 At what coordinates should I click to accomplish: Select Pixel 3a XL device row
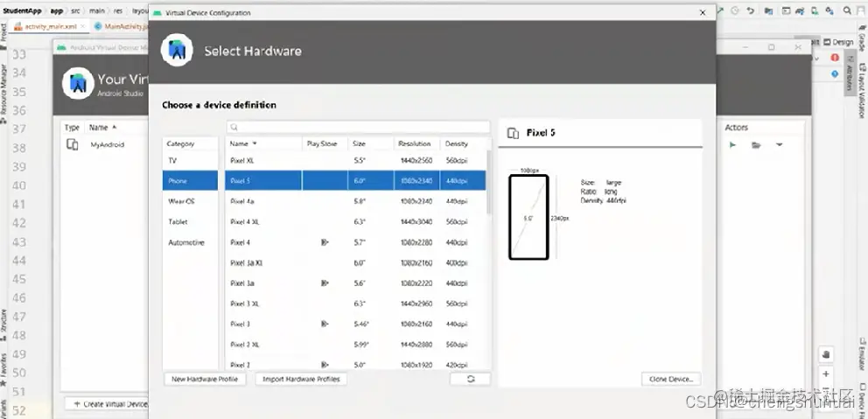355,263
